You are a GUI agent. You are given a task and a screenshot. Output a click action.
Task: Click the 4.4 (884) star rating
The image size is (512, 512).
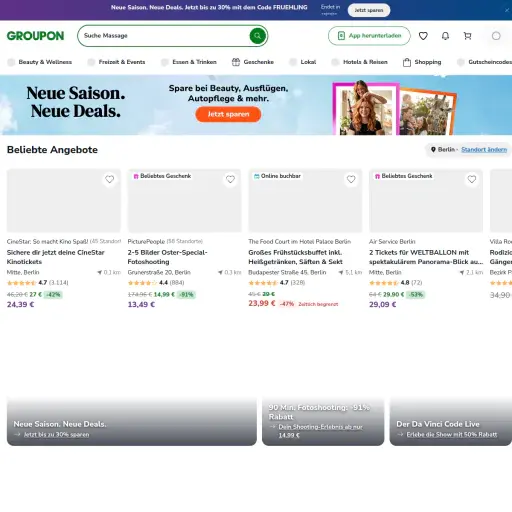[156, 283]
